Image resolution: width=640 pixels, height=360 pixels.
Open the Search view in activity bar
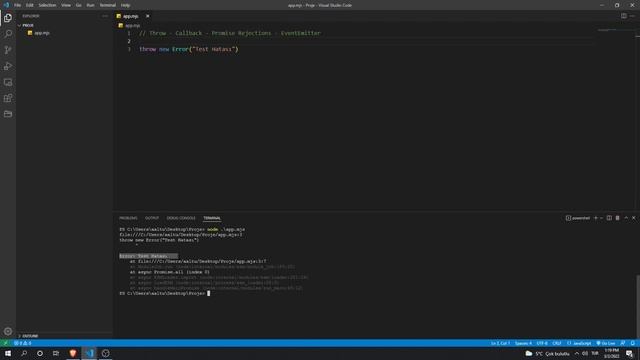(x=8, y=34)
